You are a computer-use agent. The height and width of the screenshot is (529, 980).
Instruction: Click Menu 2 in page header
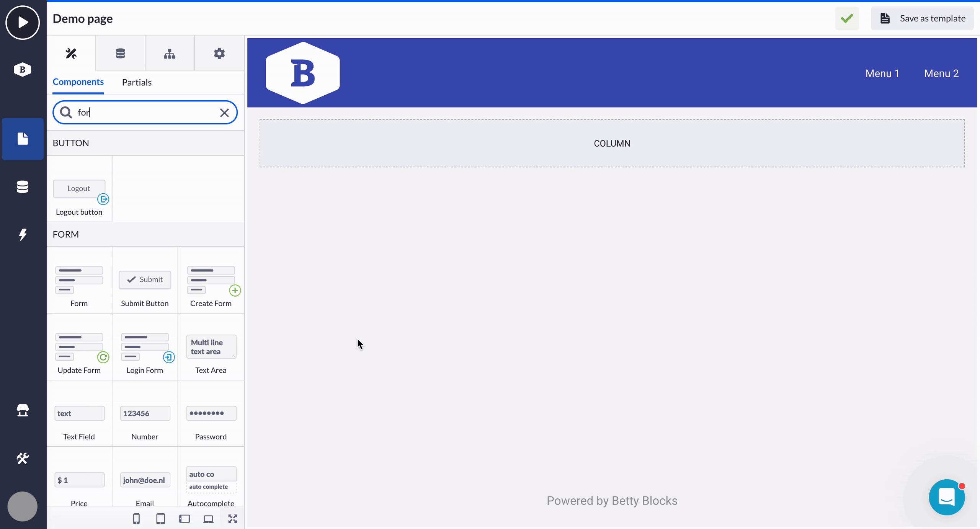[941, 73]
